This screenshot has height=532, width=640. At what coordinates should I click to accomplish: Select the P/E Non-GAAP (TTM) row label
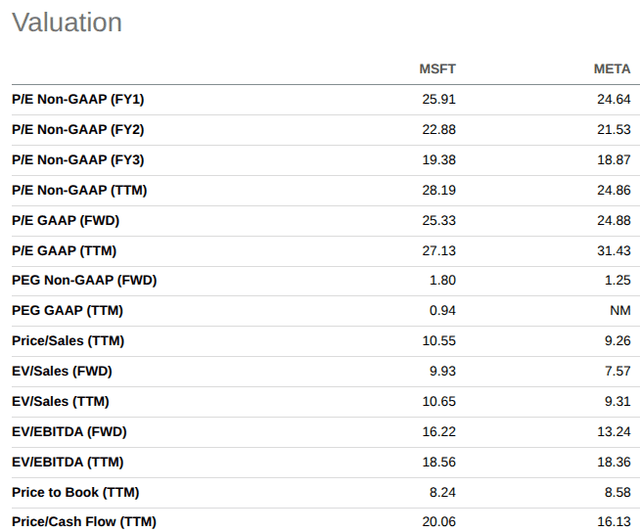(x=79, y=190)
